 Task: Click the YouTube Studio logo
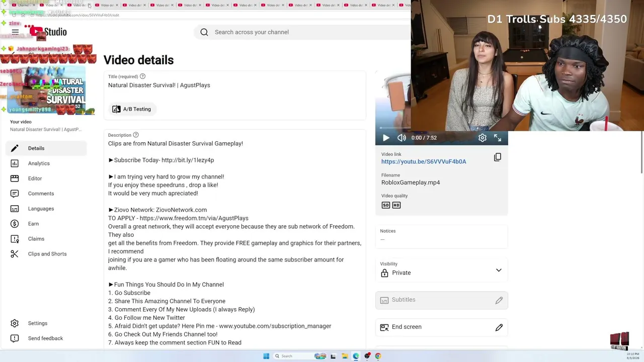point(48,32)
